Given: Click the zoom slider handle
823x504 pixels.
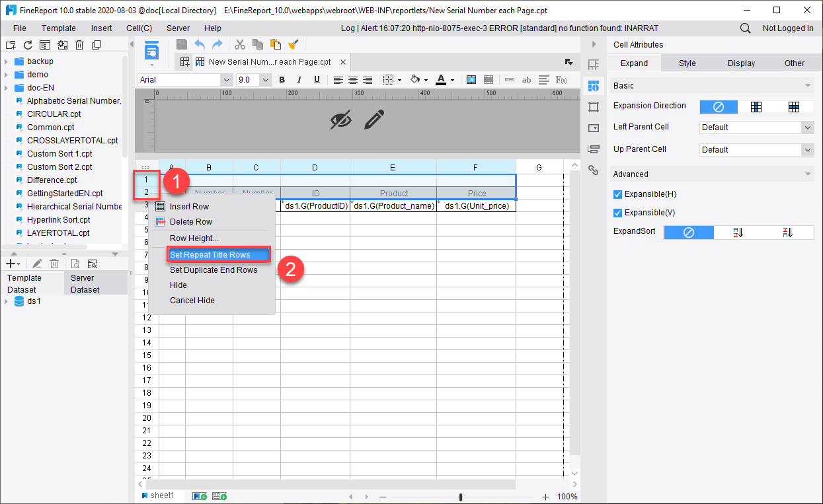Looking at the screenshot, I should click(x=461, y=497).
